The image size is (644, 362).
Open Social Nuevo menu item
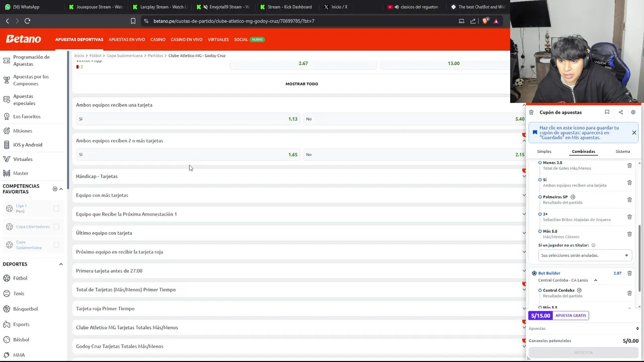(249, 39)
